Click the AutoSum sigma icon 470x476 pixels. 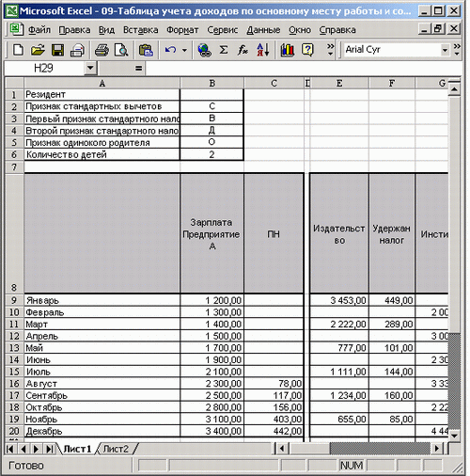pos(224,50)
